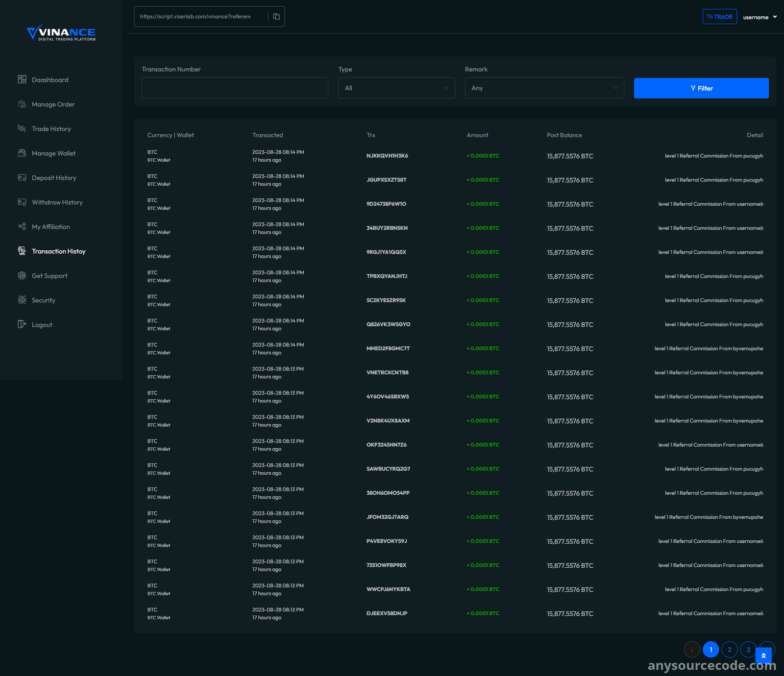Open the Remark dropdown showing Any
The height and width of the screenshot is (676, 784).
[544, 88]
